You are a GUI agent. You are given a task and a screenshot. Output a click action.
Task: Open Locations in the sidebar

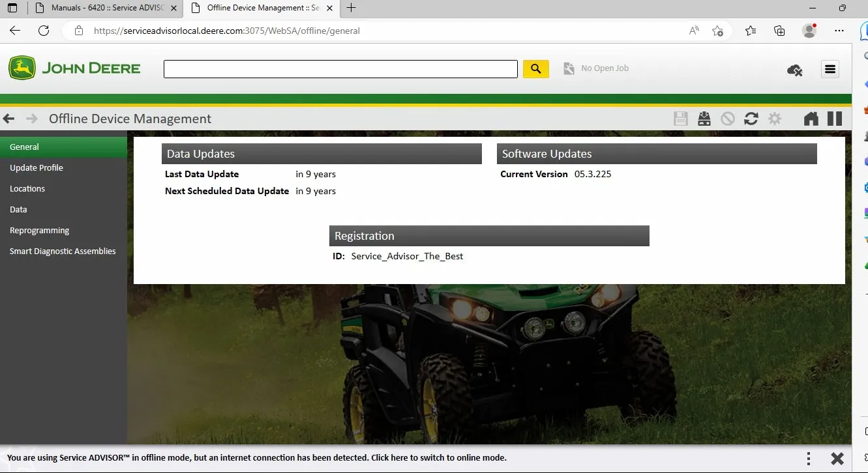click(27, 188)
